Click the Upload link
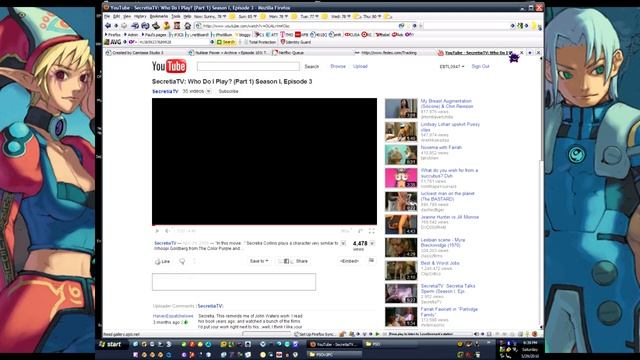The height and width of the screenshot is (360, 640). click(x=360, y=66)
